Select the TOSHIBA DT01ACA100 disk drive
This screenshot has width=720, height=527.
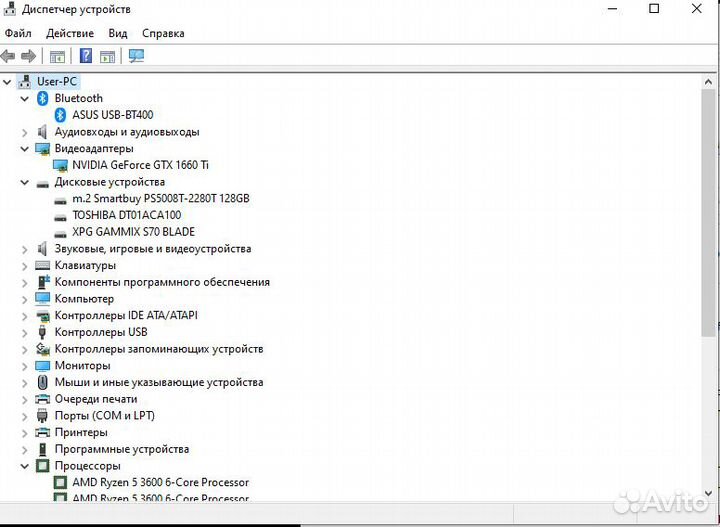point(126,215)
